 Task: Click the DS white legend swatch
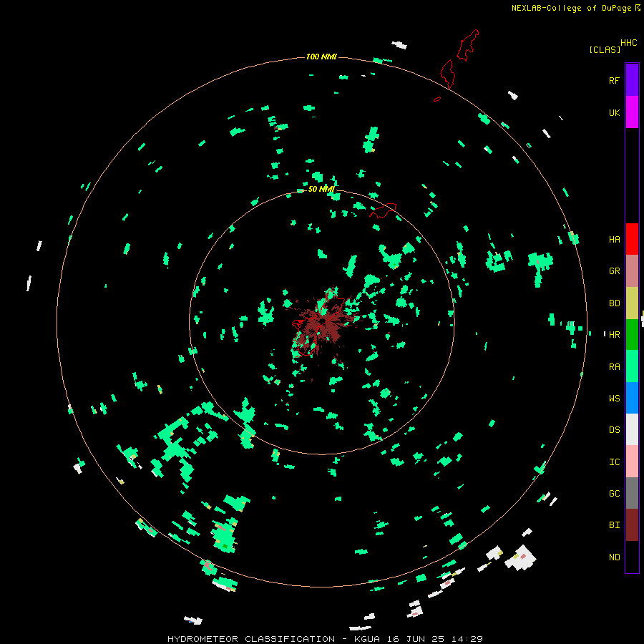coord(632,429)
